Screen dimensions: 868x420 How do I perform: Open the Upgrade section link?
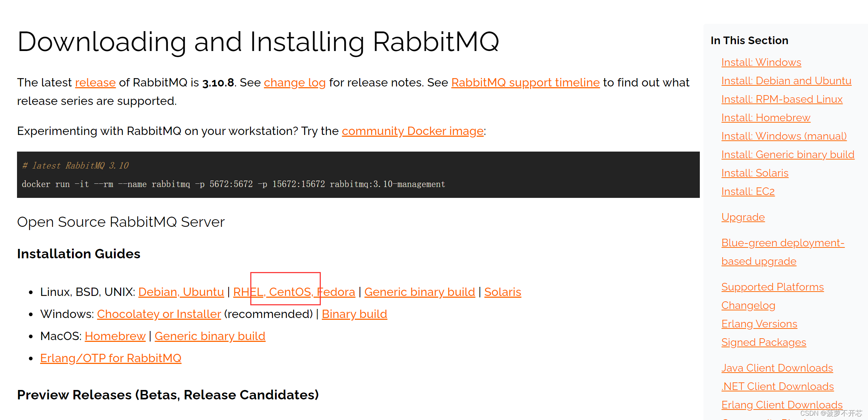[743, 217]
